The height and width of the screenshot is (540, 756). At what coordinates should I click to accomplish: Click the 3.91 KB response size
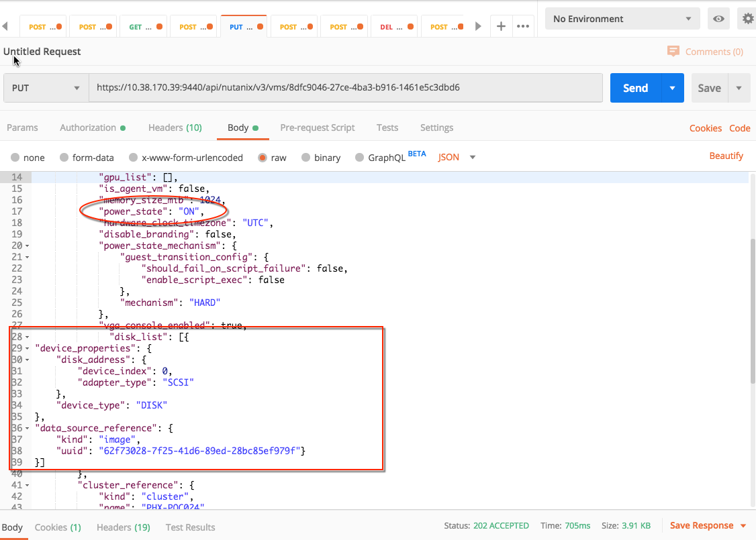[636, 525]
